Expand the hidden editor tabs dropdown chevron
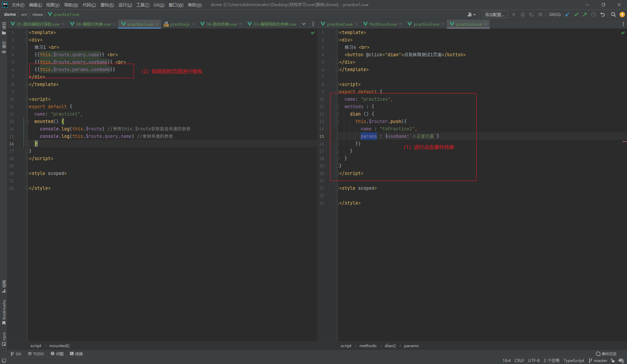The width and height of the screenshot is (627, 364). [x=304, y=24]
